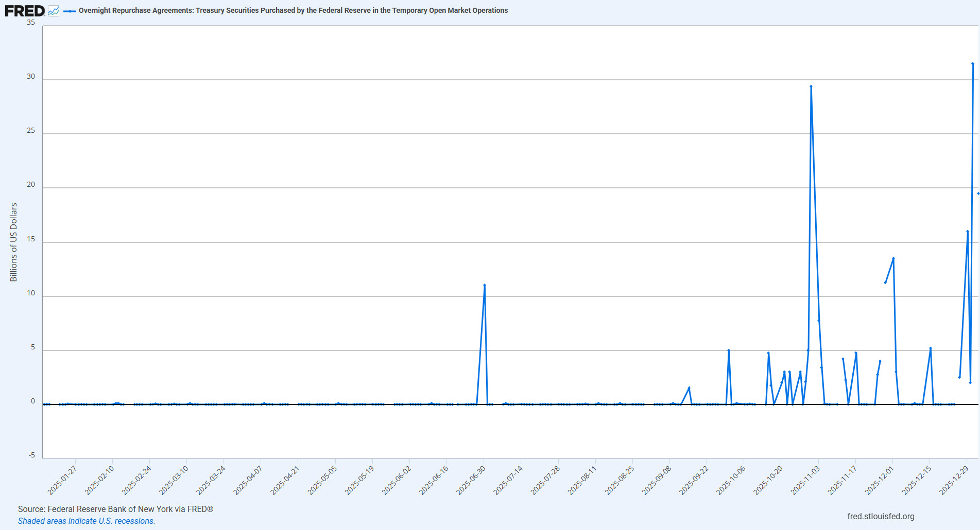
Task: Click the 13.5 billion peak near 2025-12-01
Action: (893, 258)
